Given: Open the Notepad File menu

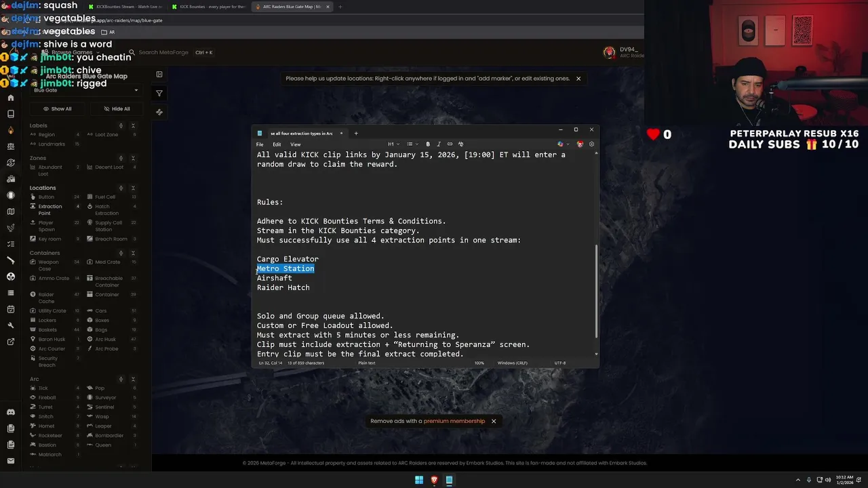Looking at the screenshot, I should tap(260, 144).
